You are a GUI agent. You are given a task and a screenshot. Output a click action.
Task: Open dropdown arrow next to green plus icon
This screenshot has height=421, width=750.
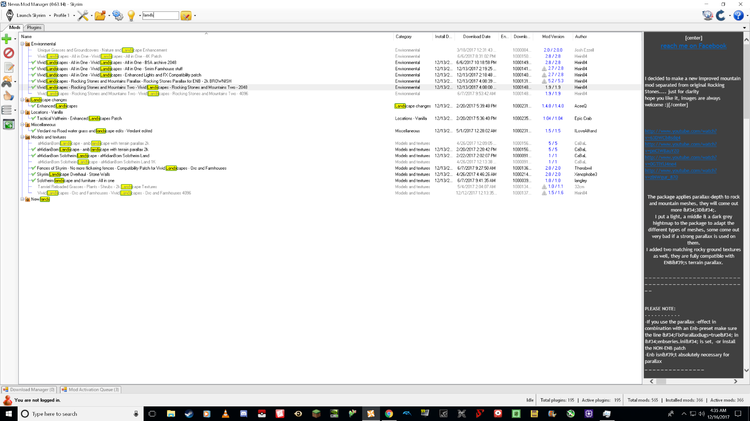pos(15,39)
